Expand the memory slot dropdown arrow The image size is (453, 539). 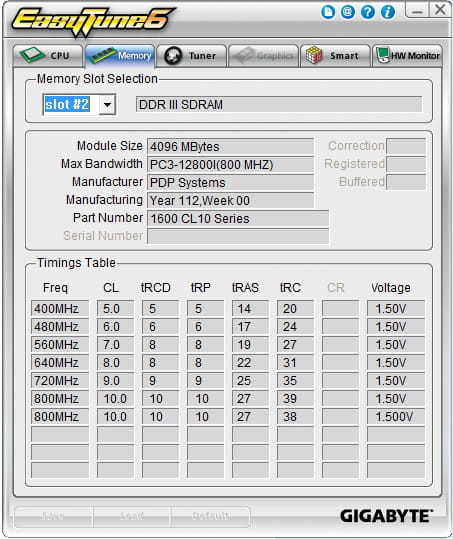pos(107,104)
